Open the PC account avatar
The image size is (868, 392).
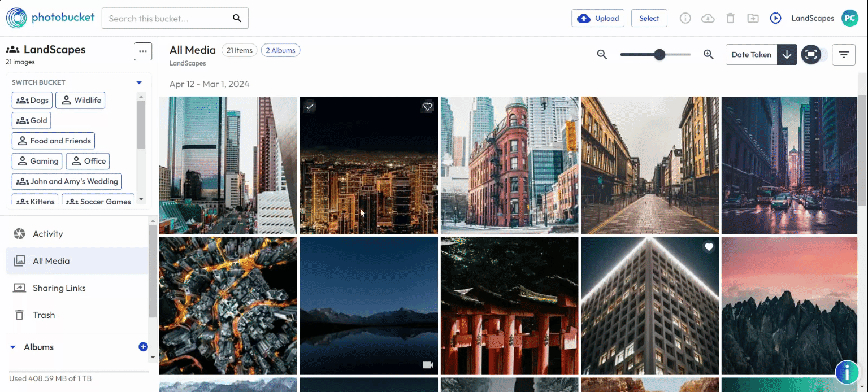point(850,18)
